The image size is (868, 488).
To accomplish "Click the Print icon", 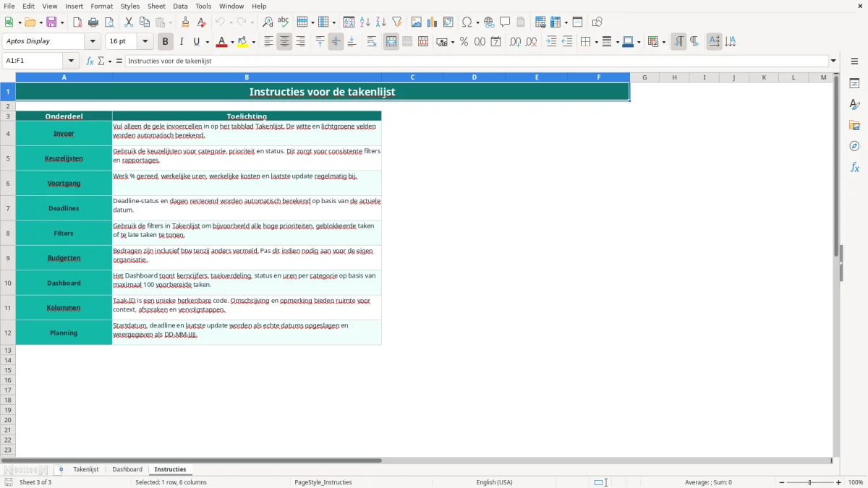I will coord(93,22).
